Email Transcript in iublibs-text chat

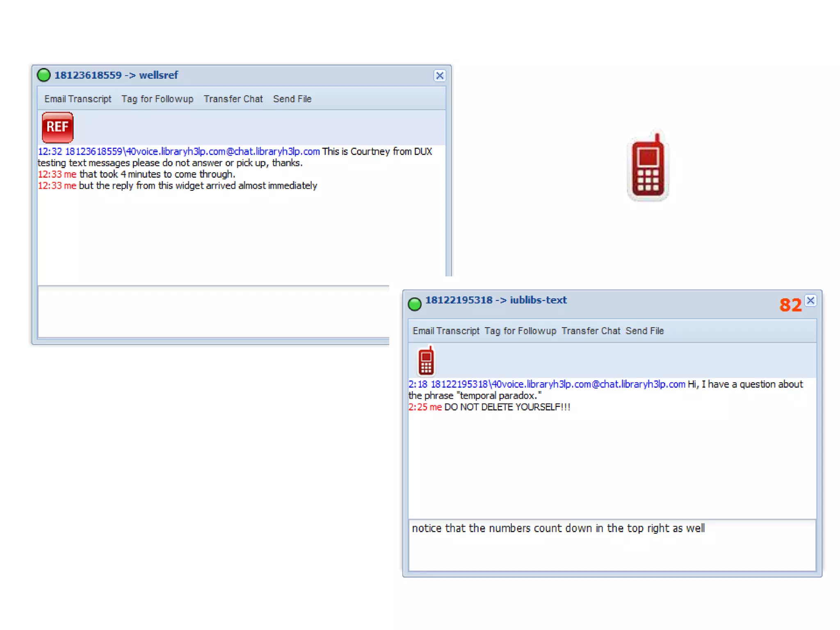tap(446, 331)
